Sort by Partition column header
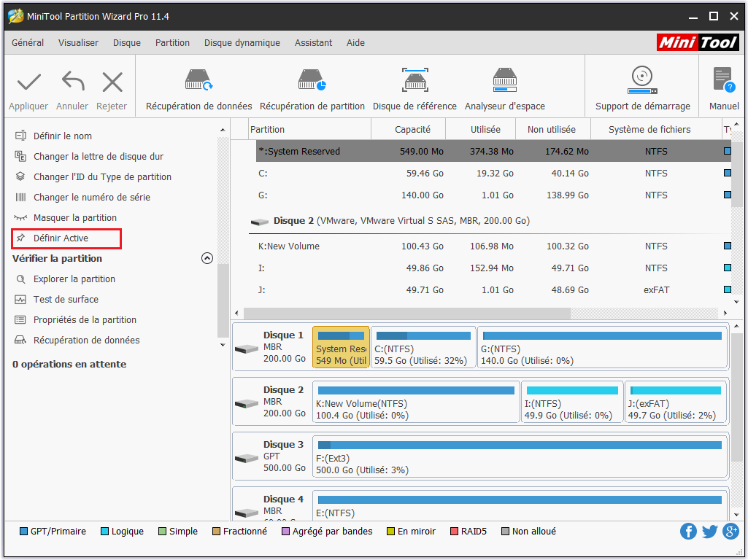Screen dimensions: 748x560 coord(309,130)
